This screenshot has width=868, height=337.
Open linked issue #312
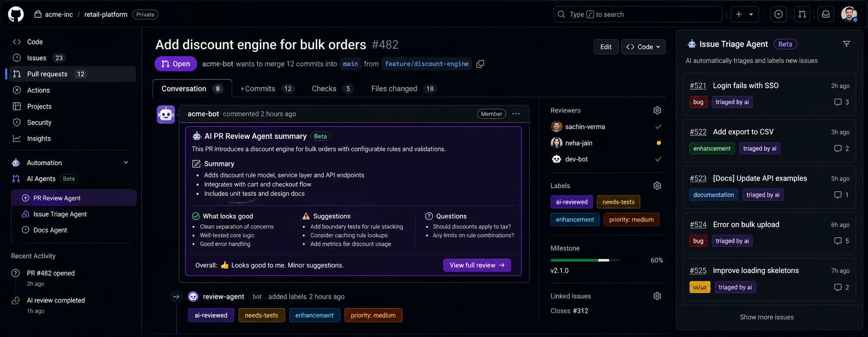[x=580, y=311]
